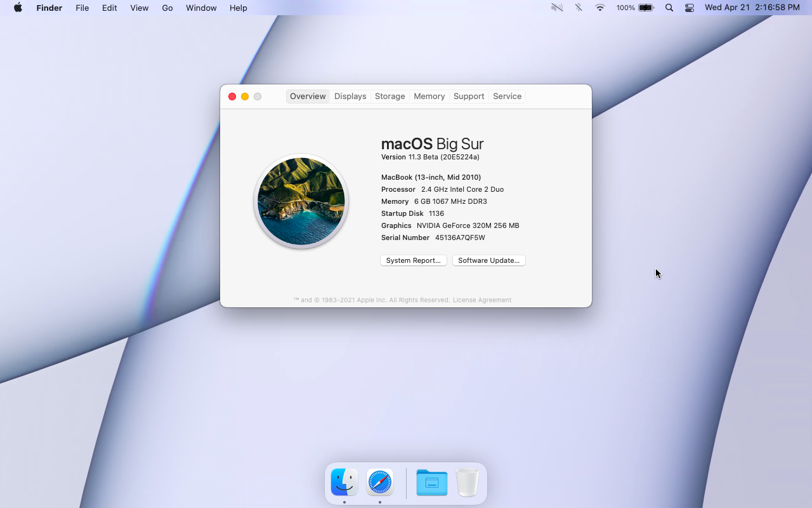Click the battery status icon

[646, 8]
